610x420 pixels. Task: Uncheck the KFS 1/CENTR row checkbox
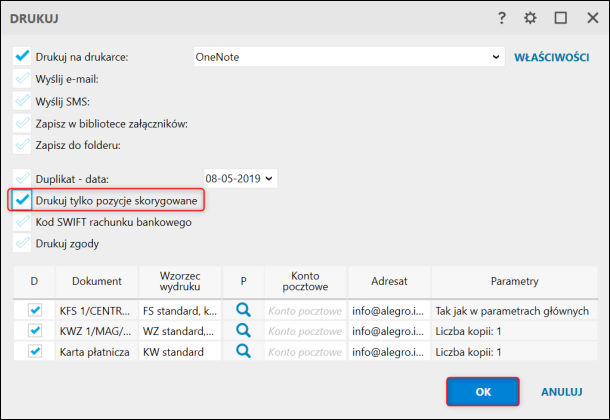click(x=35, y=311)
